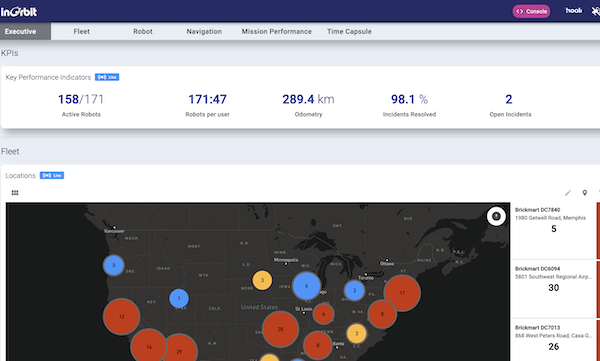Open the hooli account menu

click(574, 11)
